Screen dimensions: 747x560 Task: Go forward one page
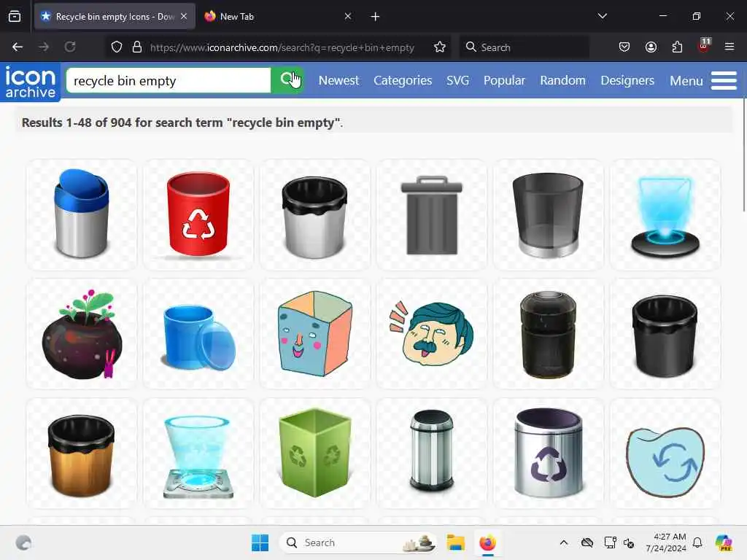(x=43, y=47)
